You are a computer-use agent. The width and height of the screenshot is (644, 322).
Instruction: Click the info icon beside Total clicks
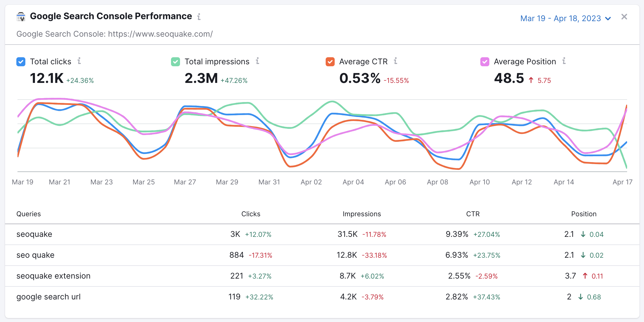(x=80, y=61)
